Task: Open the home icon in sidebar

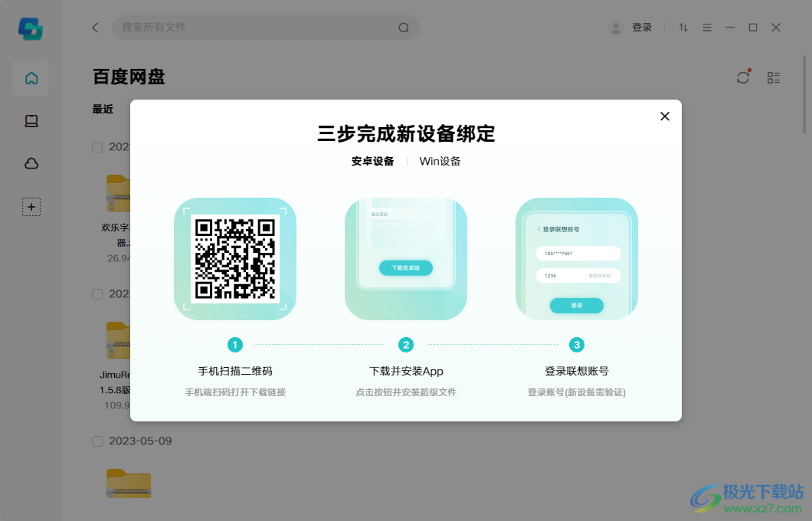Action: pyautogui.click(x=31, y=78)
